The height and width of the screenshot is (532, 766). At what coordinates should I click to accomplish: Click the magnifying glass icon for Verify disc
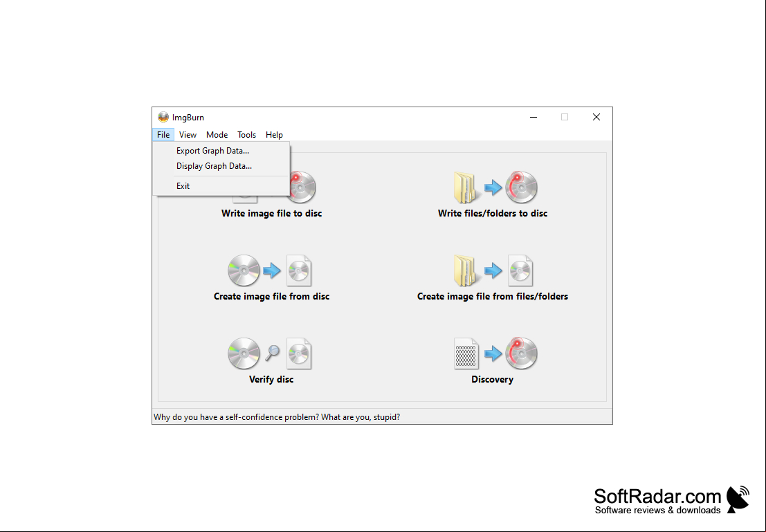[272, 353]
